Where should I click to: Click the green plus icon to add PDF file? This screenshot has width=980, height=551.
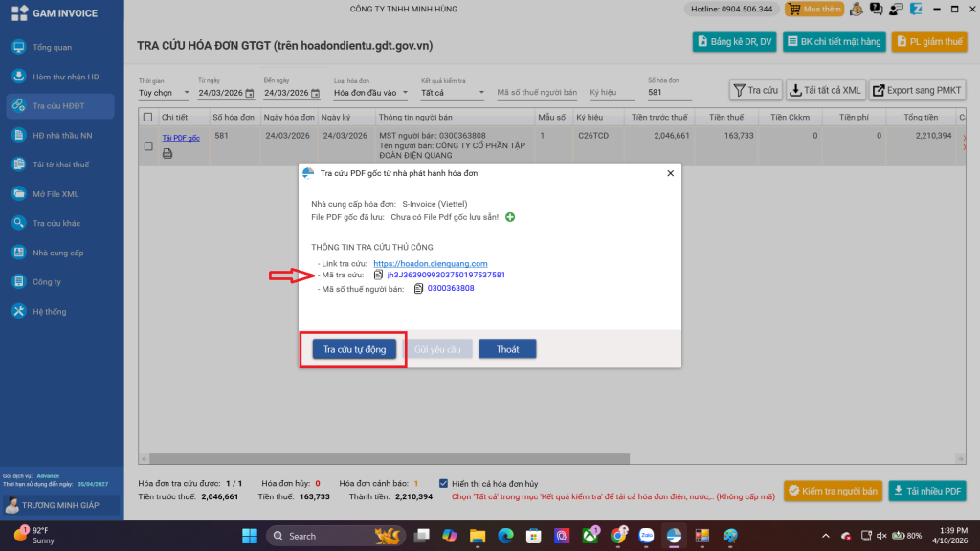510,218
